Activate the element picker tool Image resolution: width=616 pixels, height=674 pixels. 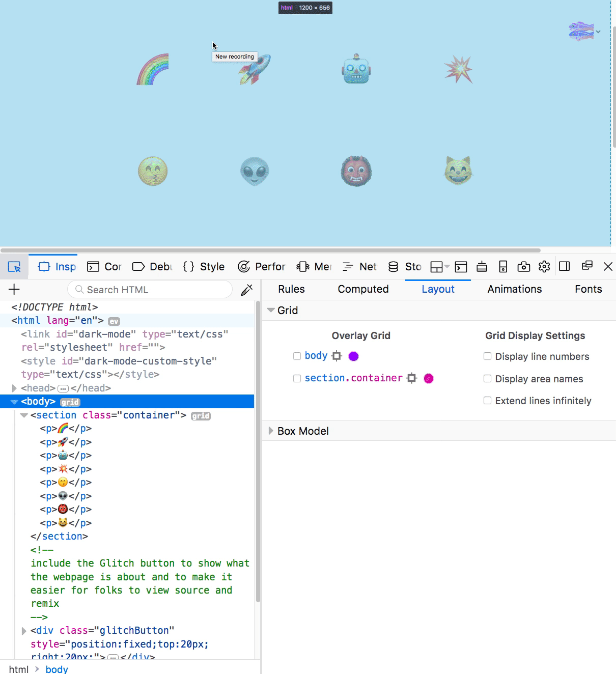coord(14,267)
